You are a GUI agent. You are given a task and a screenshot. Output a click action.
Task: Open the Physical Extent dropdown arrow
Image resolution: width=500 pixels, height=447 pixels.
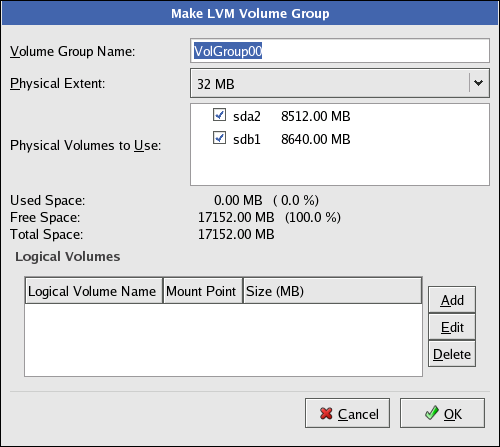coord(479,83)
